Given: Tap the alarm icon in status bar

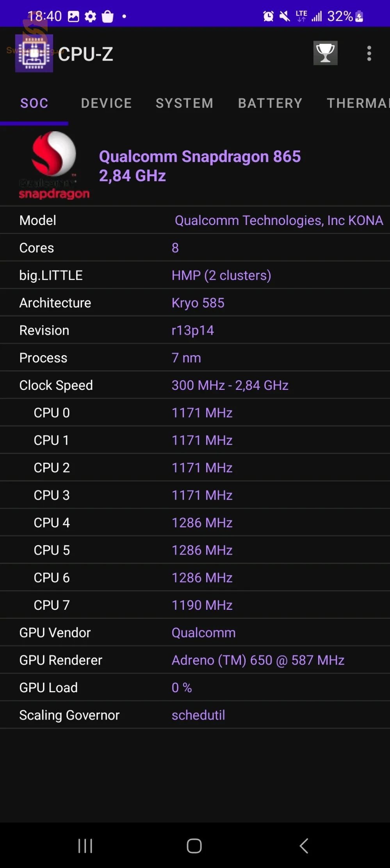Looking at the screenshot, I should click(268, 16).
